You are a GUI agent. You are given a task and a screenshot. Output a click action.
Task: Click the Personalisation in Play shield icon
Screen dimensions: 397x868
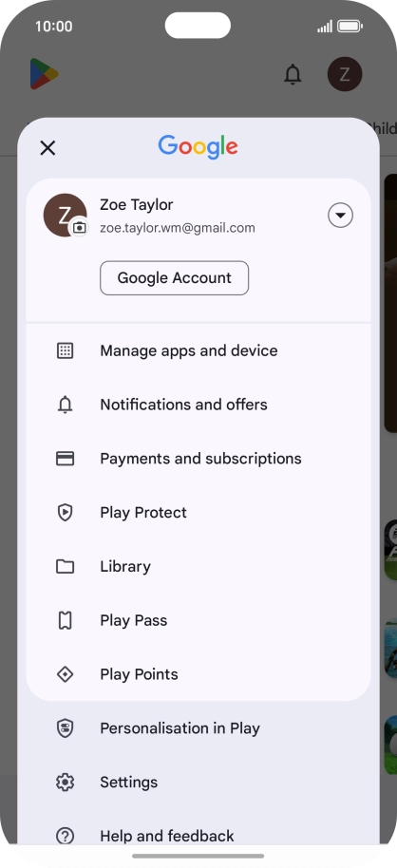pyautogui.click(x=66, y=728)
